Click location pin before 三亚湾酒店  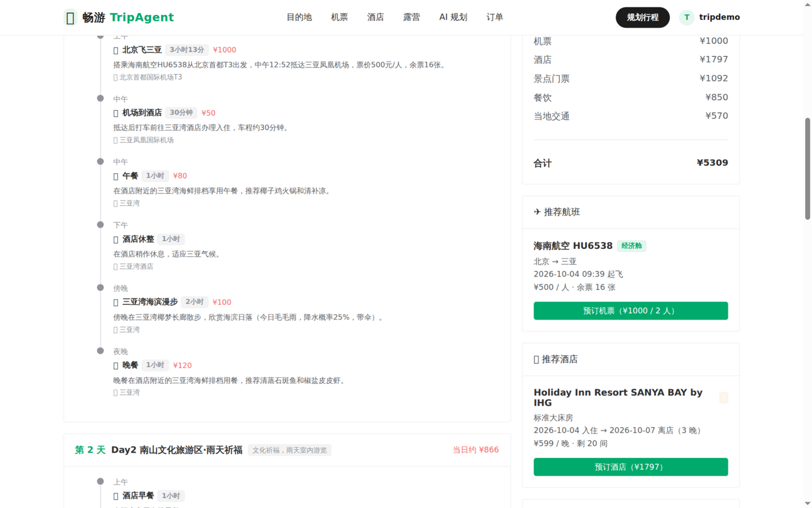(x=116, y=267)
